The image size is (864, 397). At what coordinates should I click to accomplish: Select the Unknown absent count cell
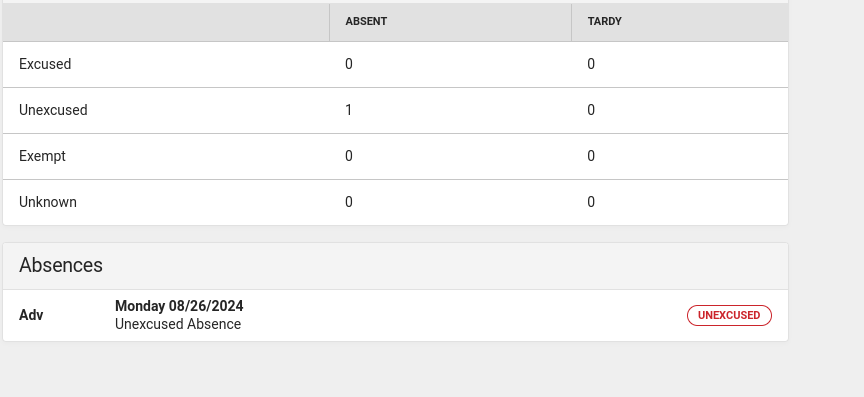pyautogui.click(x=450, y=202)
